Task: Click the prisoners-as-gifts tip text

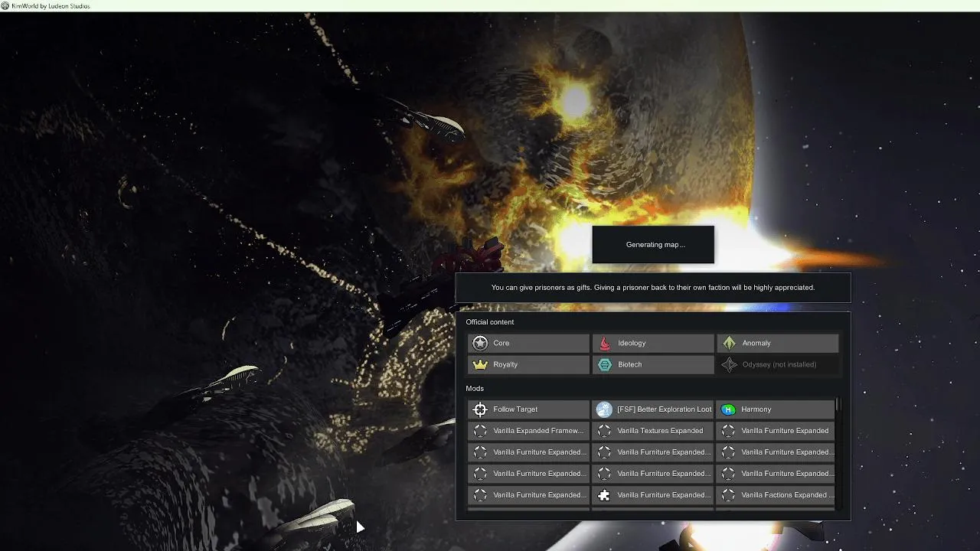Action: pos(653,288)
